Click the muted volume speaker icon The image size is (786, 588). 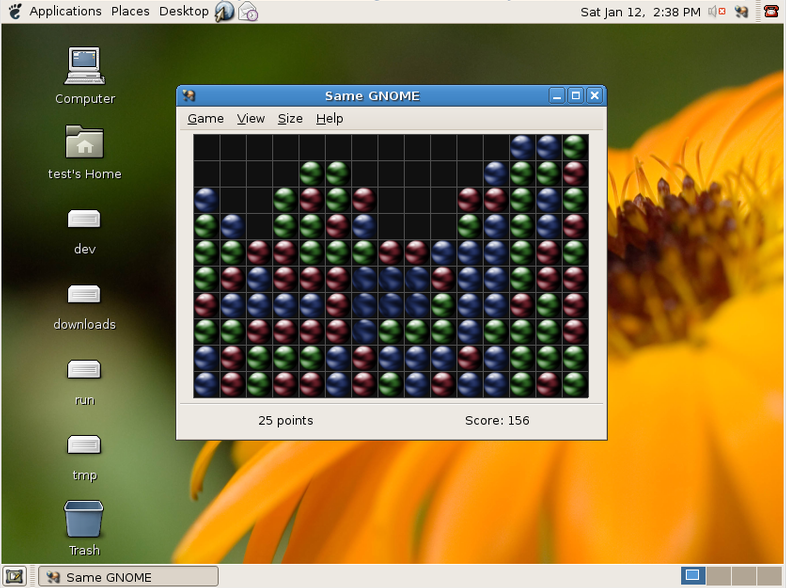coord(717,11)
